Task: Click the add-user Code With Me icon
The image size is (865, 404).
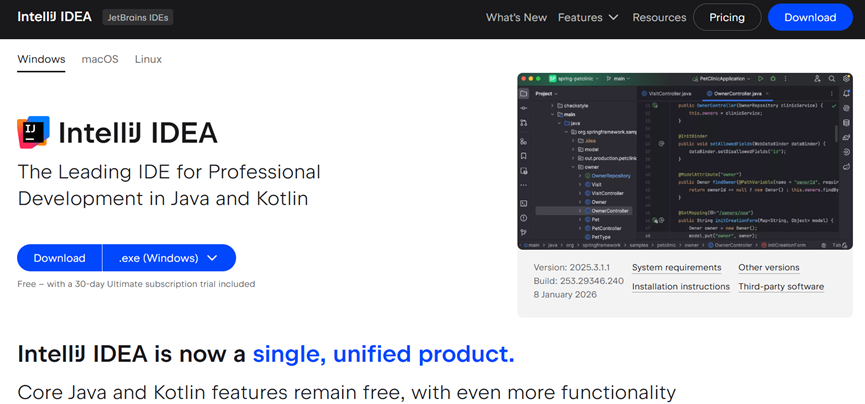Action: (x=817, y=78)
